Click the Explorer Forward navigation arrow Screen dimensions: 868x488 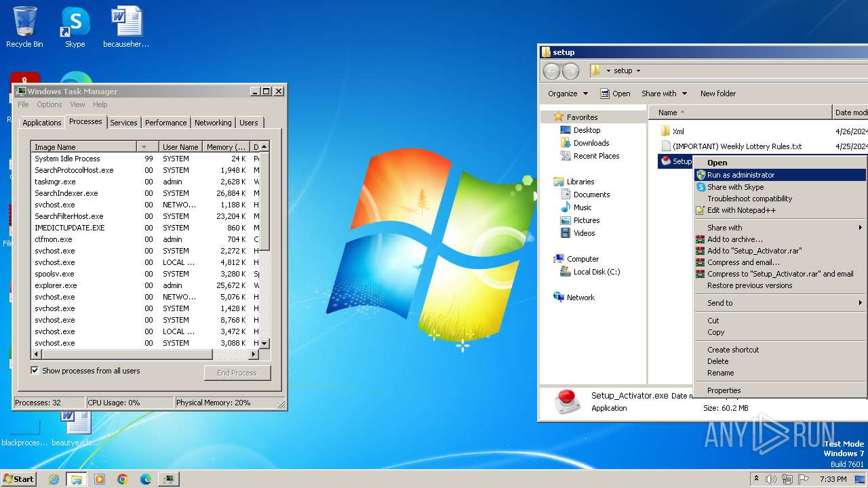(x=571, y=70)
